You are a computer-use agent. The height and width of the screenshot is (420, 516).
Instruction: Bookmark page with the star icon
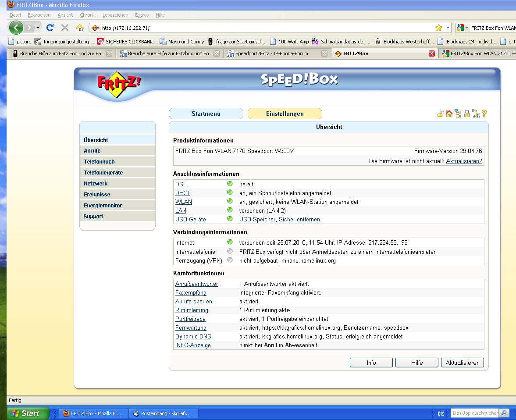[438, 28]
